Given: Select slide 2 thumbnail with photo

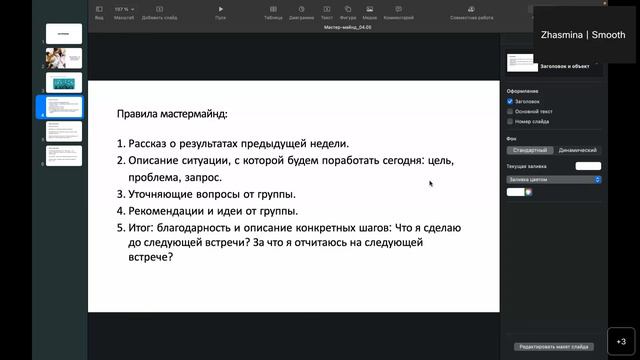Looking at the screenshot, I should tap(64, 58).
